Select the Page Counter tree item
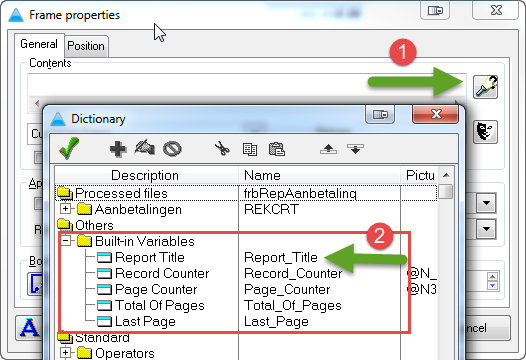Screen dimensions: 526x360 point(156,290)
